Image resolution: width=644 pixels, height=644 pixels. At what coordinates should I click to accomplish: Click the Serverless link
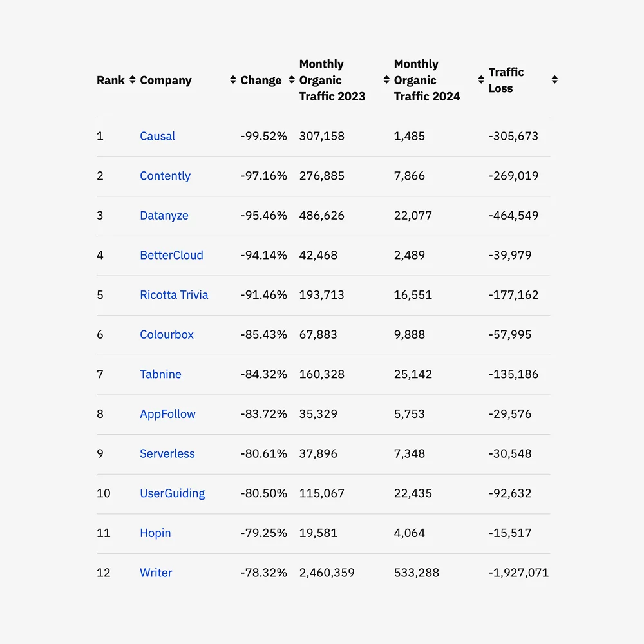tap(167, 454)
